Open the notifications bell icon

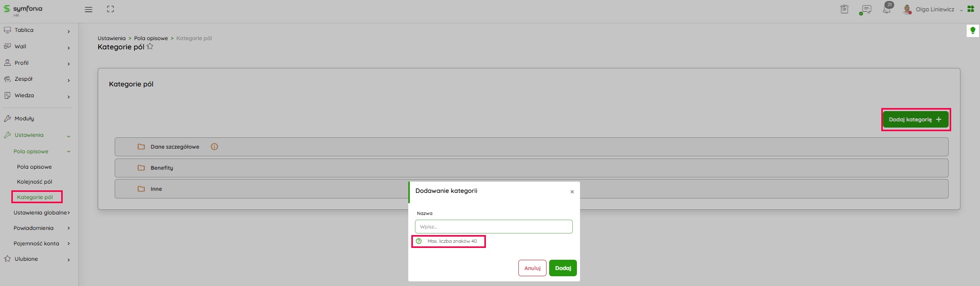point(886,10)
